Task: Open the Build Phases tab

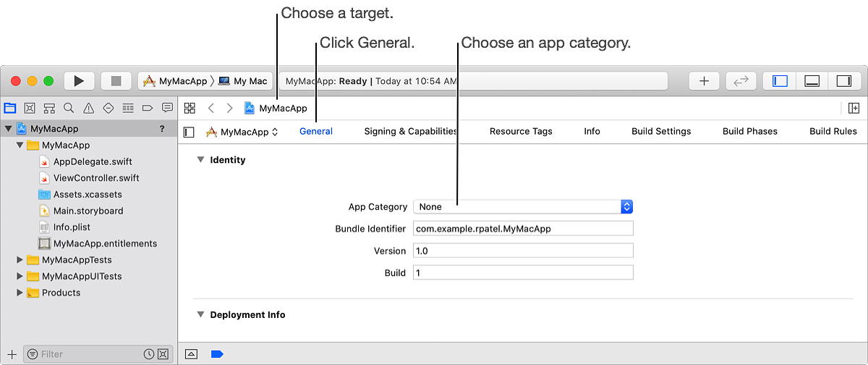Action: 750,131
